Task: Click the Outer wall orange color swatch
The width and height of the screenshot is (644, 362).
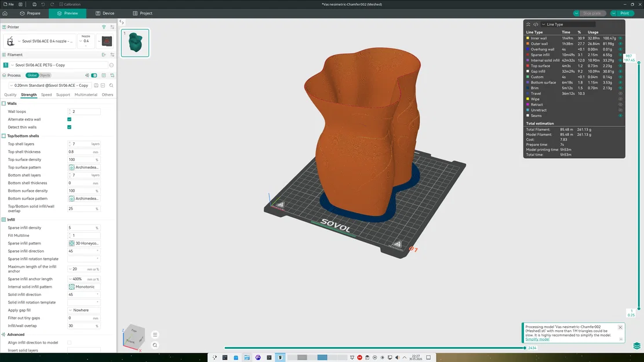Action: click(527, 43)
